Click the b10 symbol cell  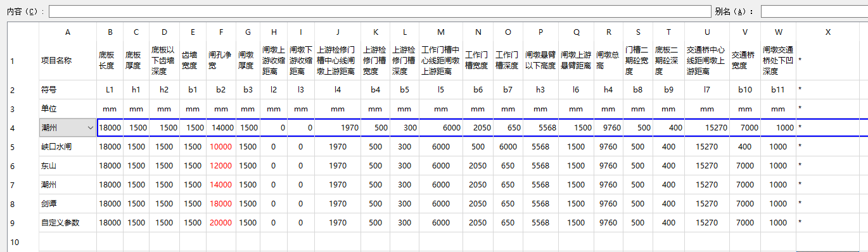(744, 90)
